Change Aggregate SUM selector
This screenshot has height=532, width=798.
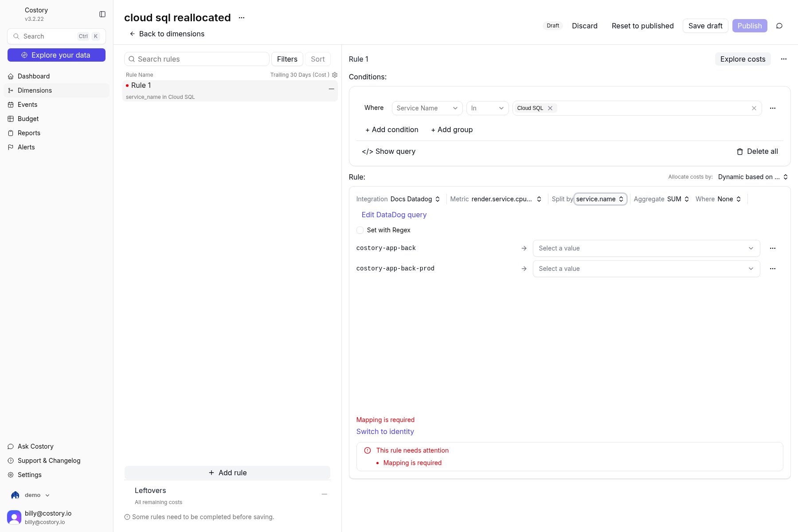click(678, 199)
